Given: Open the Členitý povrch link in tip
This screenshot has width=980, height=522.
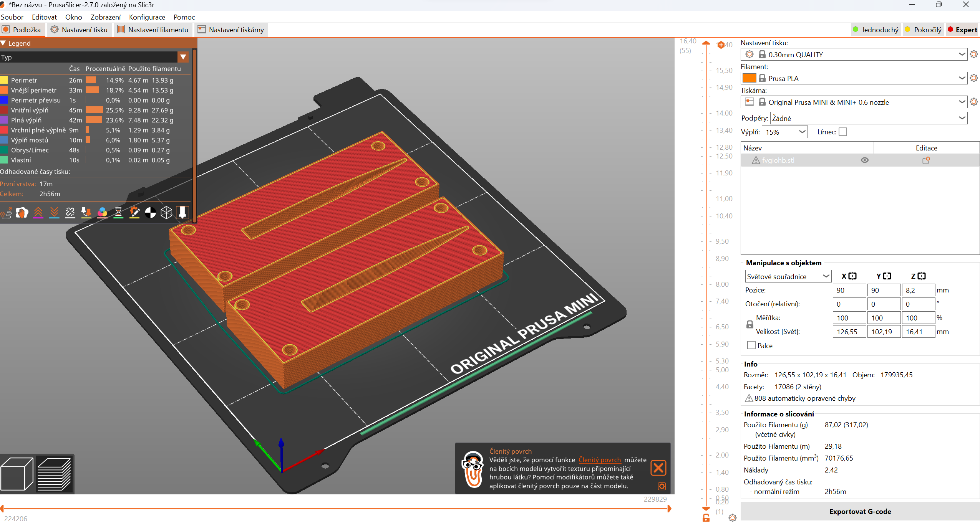Looking at the screenshot, I should pyautogui.click(x=599, y=460).
